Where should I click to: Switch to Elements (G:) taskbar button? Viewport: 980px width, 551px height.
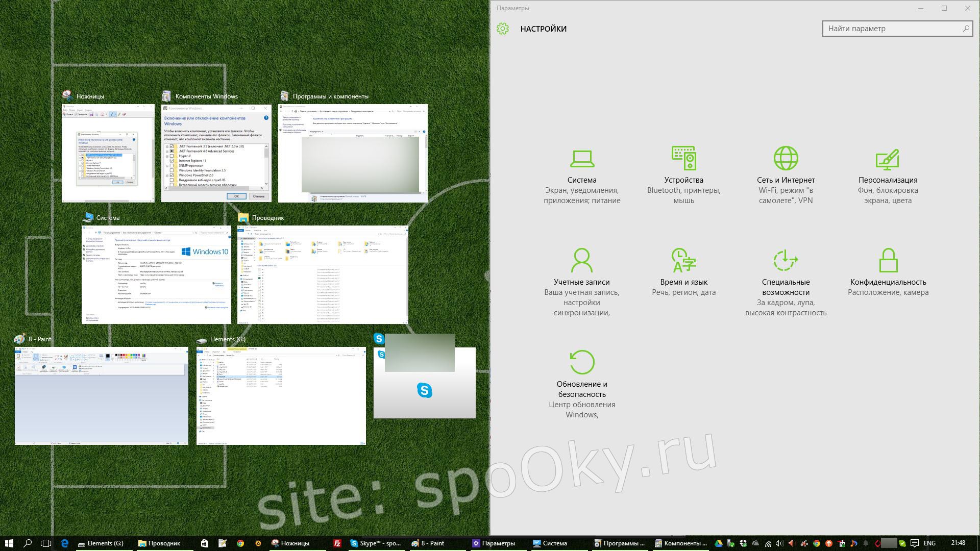point(104,543)
